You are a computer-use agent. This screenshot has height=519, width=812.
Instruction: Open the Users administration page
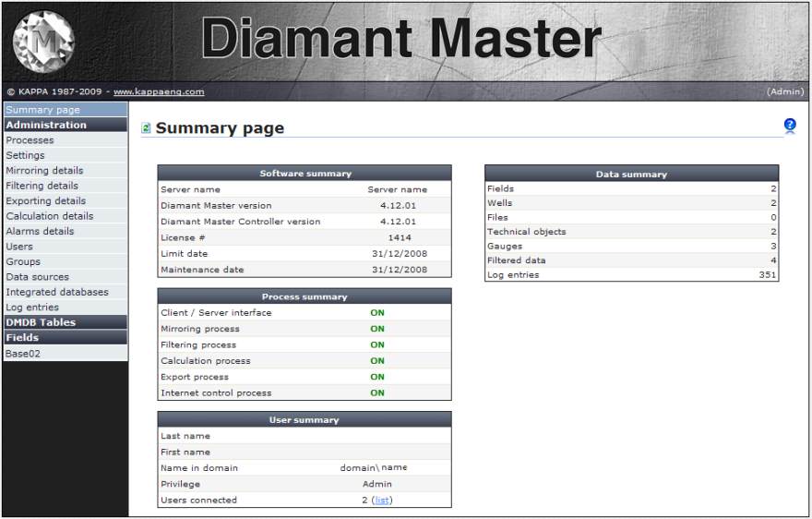coord(19,247)
